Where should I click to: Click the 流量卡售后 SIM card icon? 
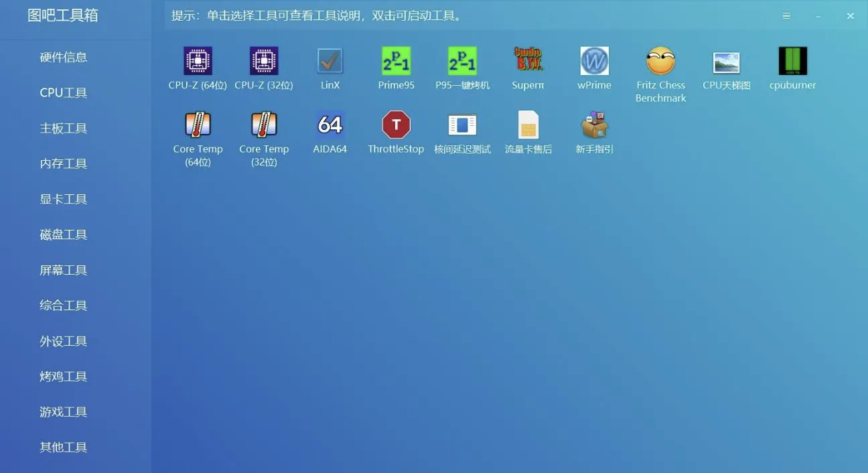[528, 125]
